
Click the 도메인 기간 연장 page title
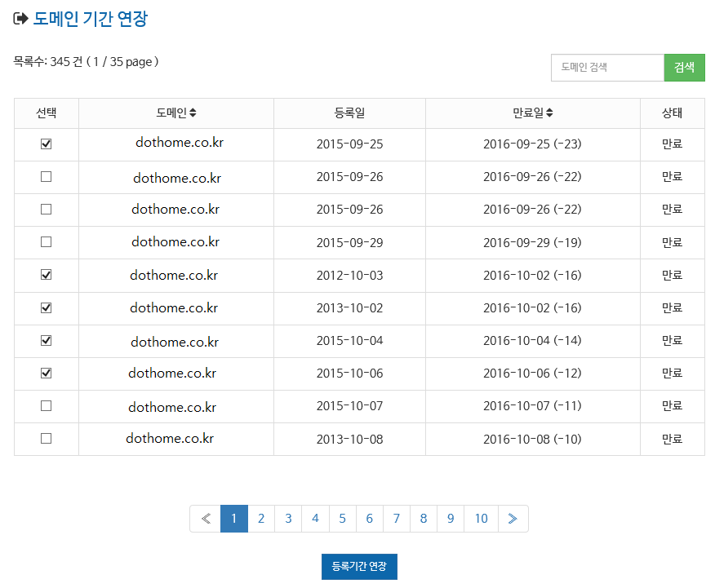point(91,19)
